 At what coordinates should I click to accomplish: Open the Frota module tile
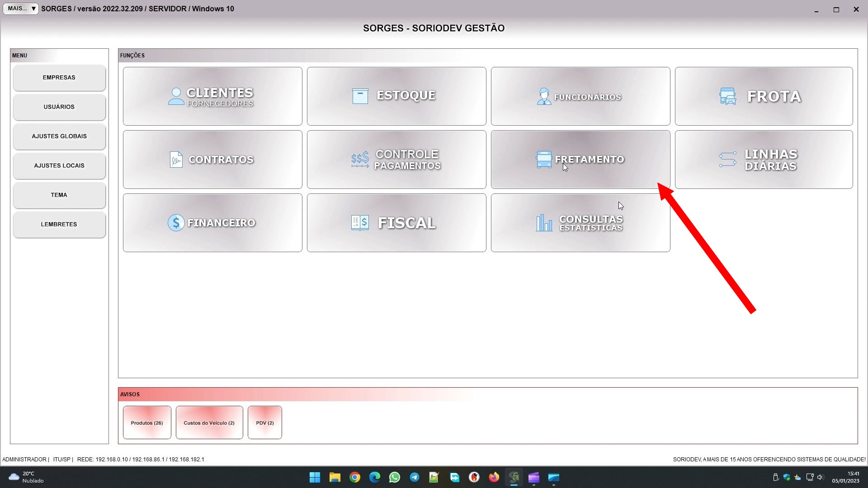[x=764, y=96]
